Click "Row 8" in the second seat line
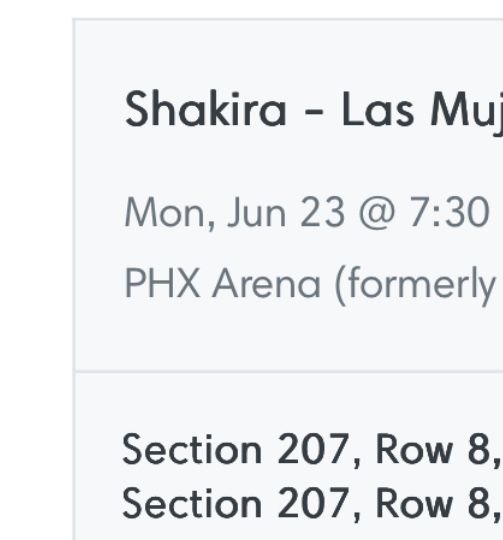 pyautogui.click(x=434, y=503)
